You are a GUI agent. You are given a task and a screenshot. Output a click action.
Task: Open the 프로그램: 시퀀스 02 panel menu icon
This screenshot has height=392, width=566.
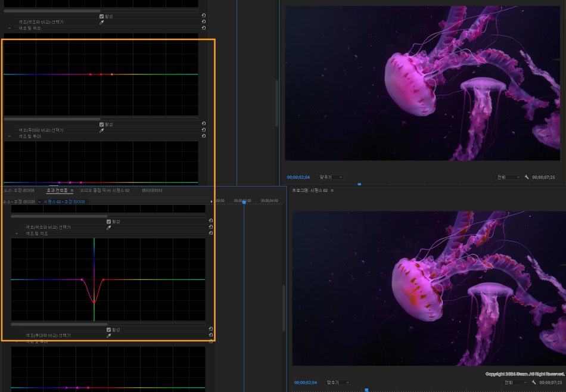click(332, 191)
